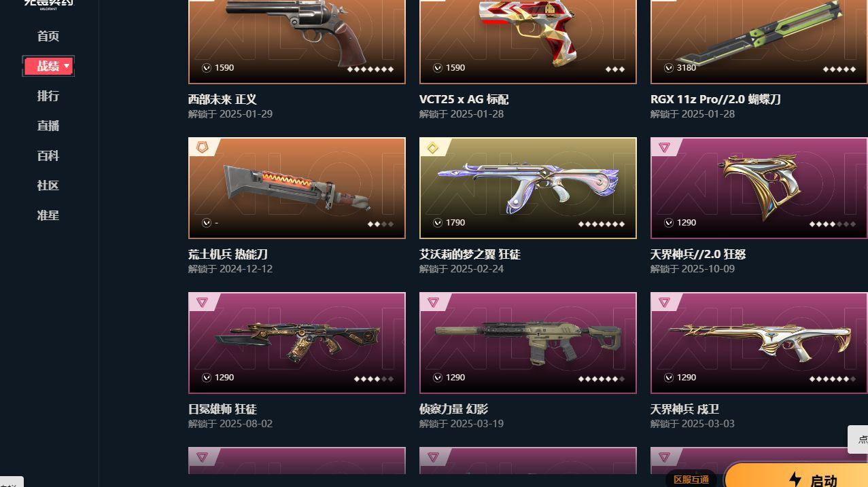Click the pink tier icon on 天界神兵//2.0 狂怒 card

tap(664, 147)
